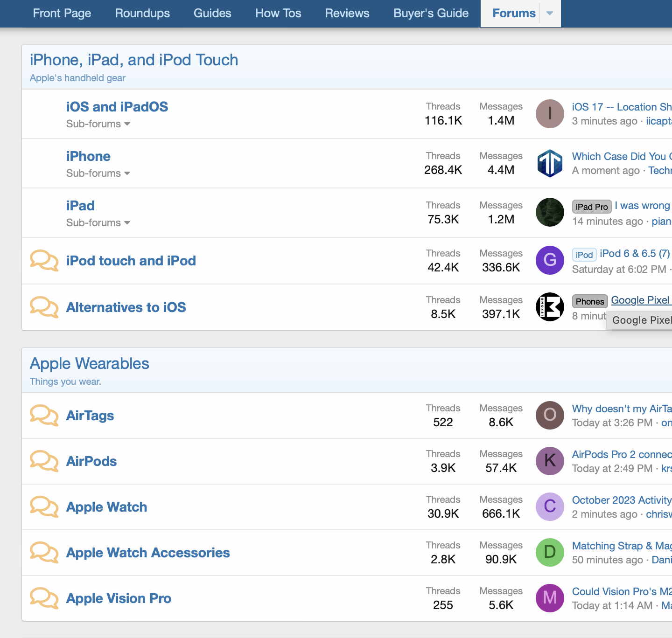Open the AirTags forum link
Image resolution: width=672 pixels, height=638 pixels.
point(90,416)
